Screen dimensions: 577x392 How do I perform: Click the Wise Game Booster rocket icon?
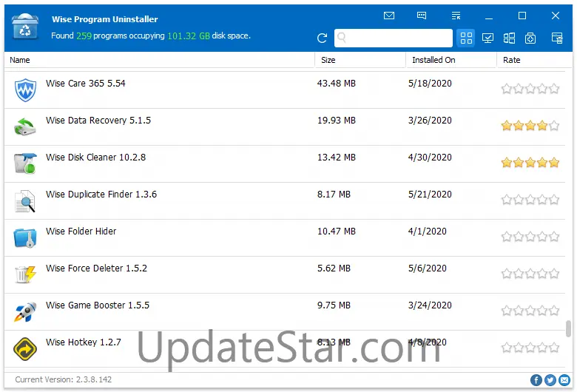(25, 311)
